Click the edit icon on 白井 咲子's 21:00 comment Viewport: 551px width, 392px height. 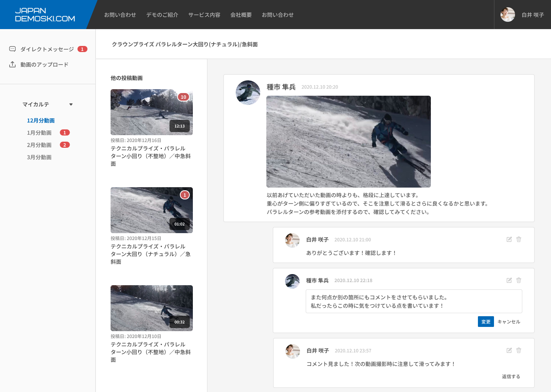coord(509,239)
